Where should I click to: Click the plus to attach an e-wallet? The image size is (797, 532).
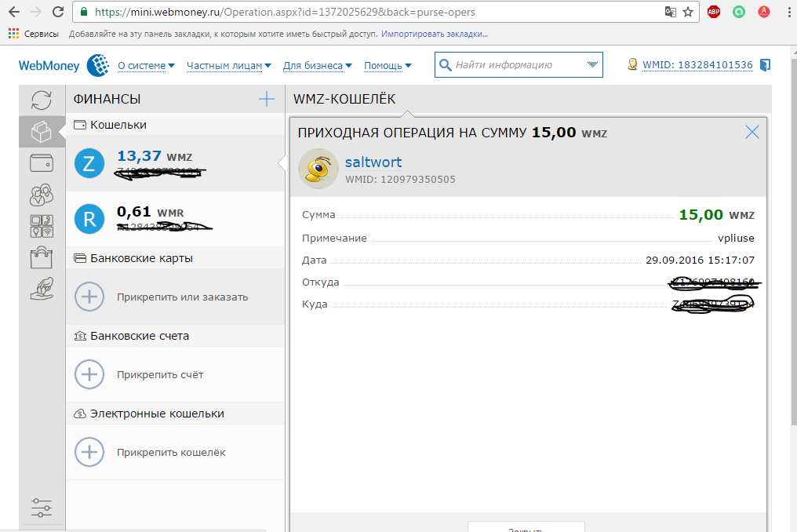[x=89, y=452]
